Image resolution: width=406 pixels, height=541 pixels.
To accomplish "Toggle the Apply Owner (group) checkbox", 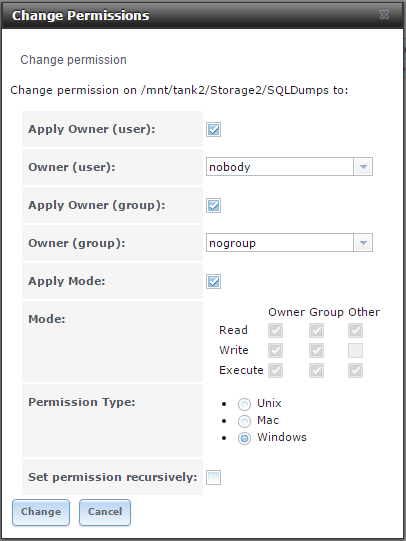I will point(214,206).
